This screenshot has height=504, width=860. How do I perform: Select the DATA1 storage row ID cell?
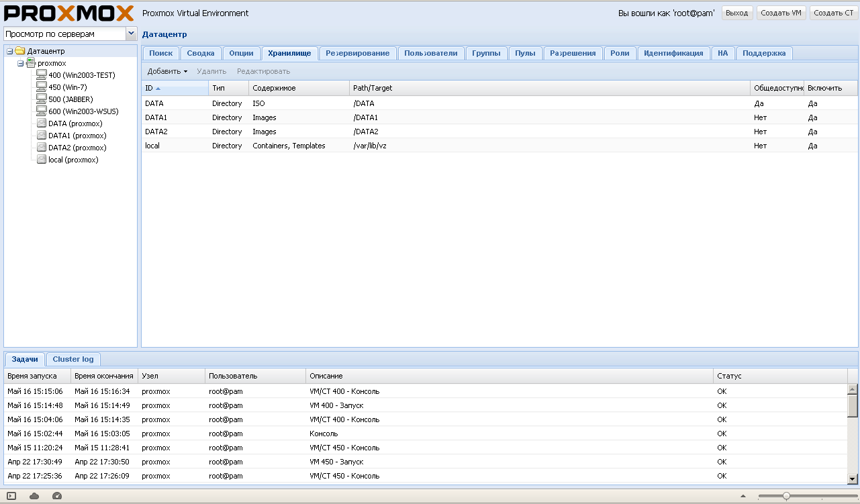tap(175, 117)
